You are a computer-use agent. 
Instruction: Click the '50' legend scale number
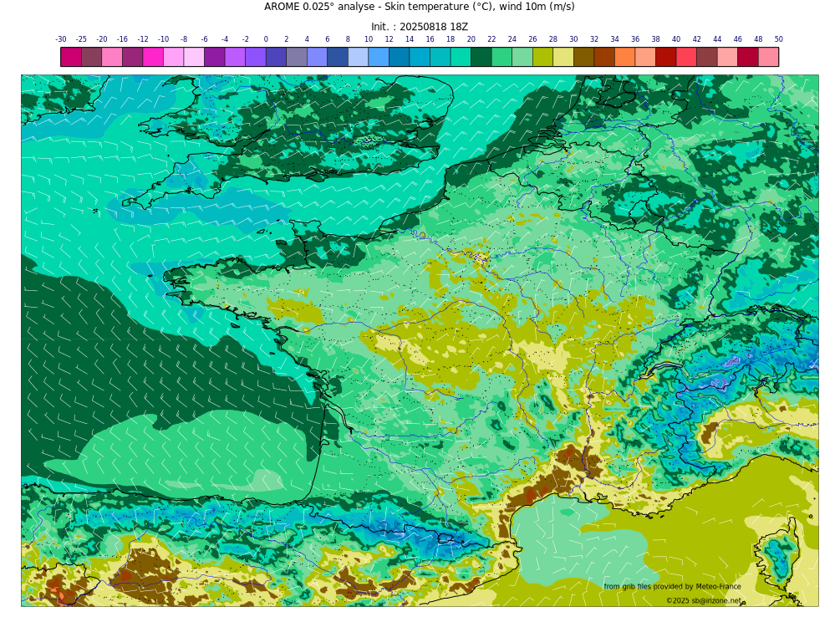click(779, 39)
